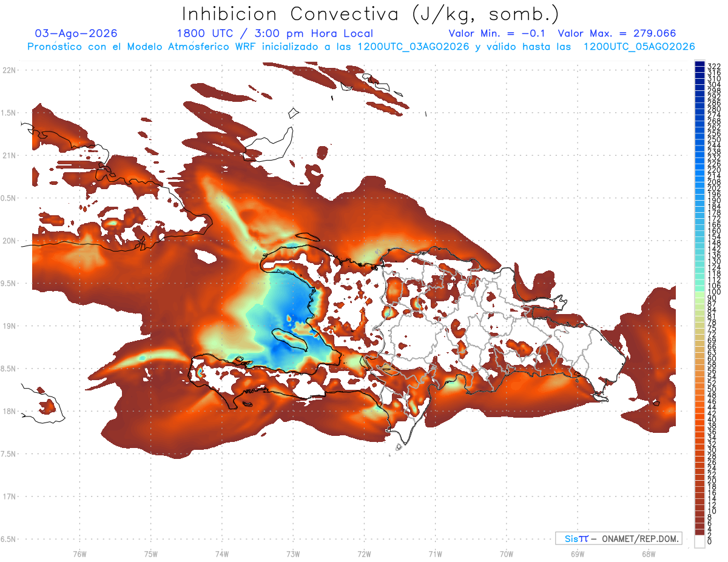Click the '18N' latitude label
The image size is (728, 562).
click(x=8, y=411)
